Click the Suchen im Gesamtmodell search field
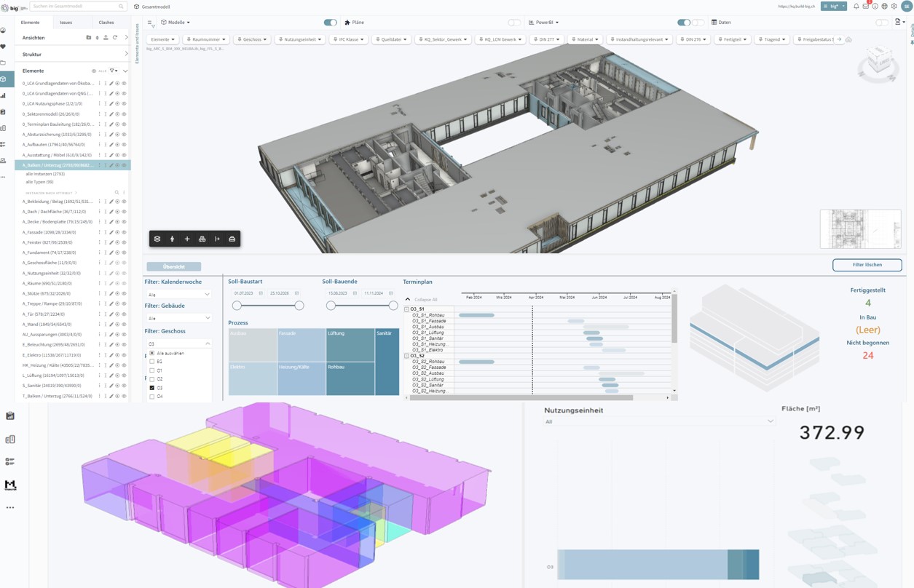 [x=78, y=7]
